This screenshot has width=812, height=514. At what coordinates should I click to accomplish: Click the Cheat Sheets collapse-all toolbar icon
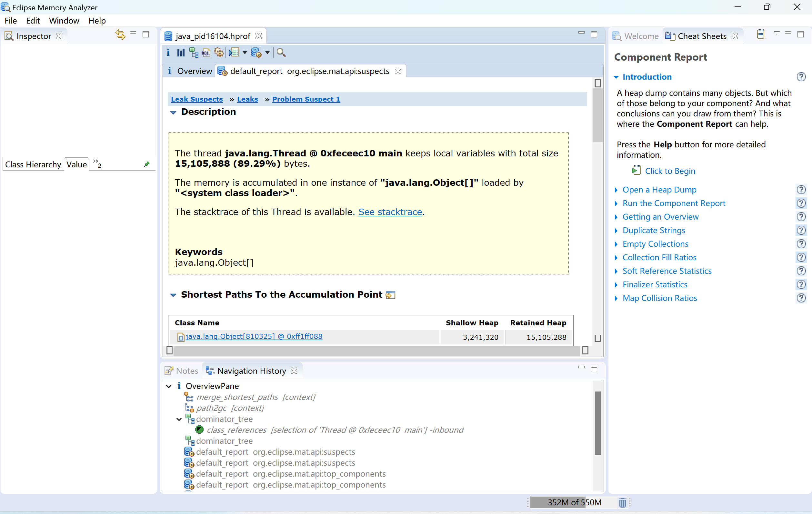[x=760, y=35]
